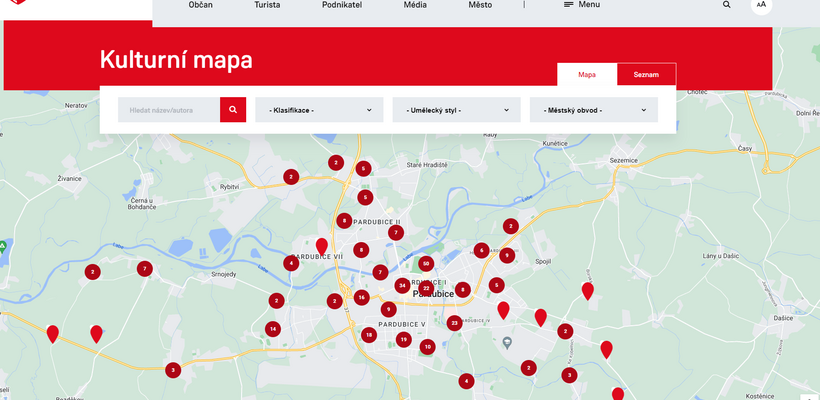Expand the Městský obvod dropdown
This screenshot has height=400, width=820.
click(594, 110)
